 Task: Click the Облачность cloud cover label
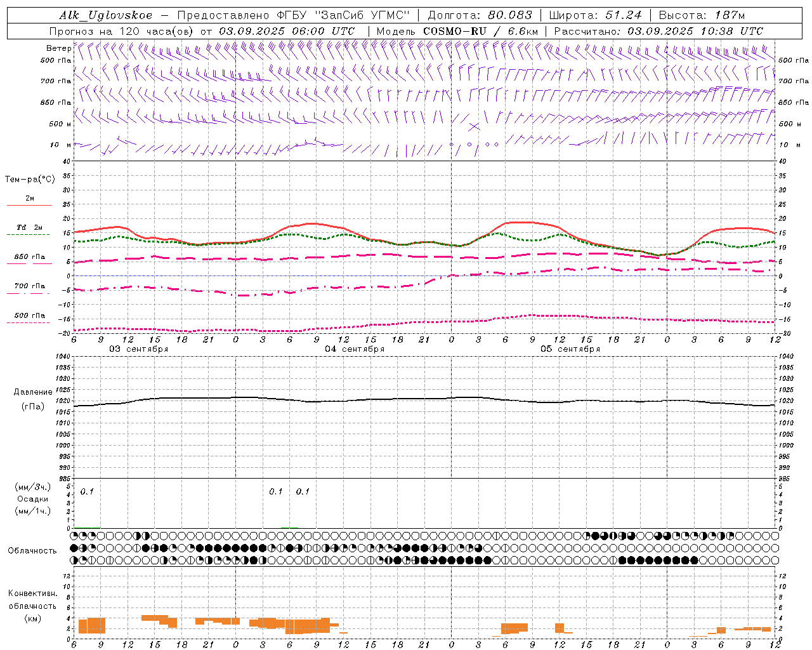(33, 550)
